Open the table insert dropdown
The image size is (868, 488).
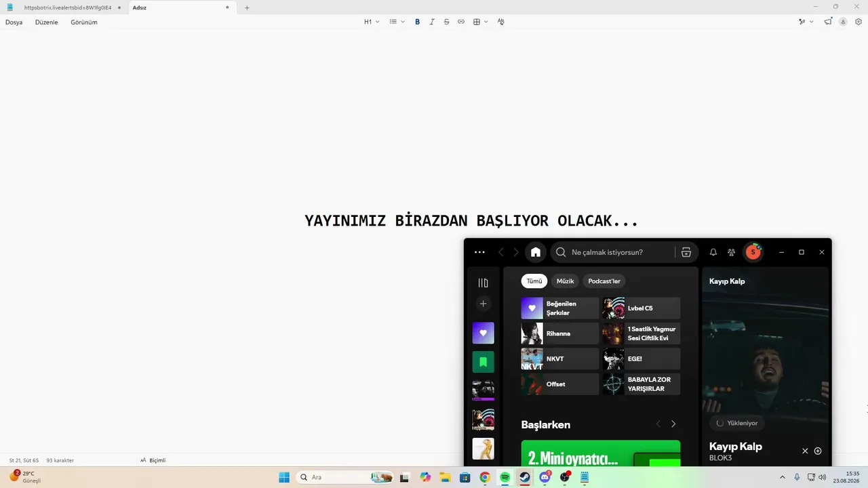coord(480,22)
